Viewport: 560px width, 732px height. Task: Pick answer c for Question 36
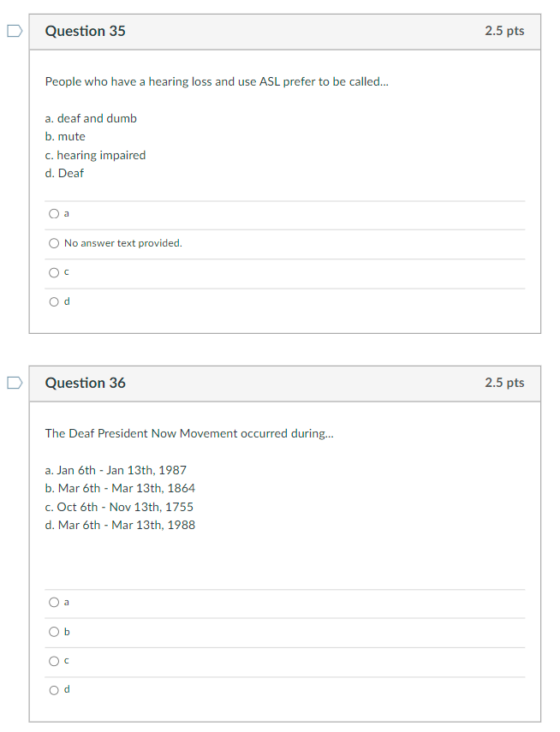54,661
